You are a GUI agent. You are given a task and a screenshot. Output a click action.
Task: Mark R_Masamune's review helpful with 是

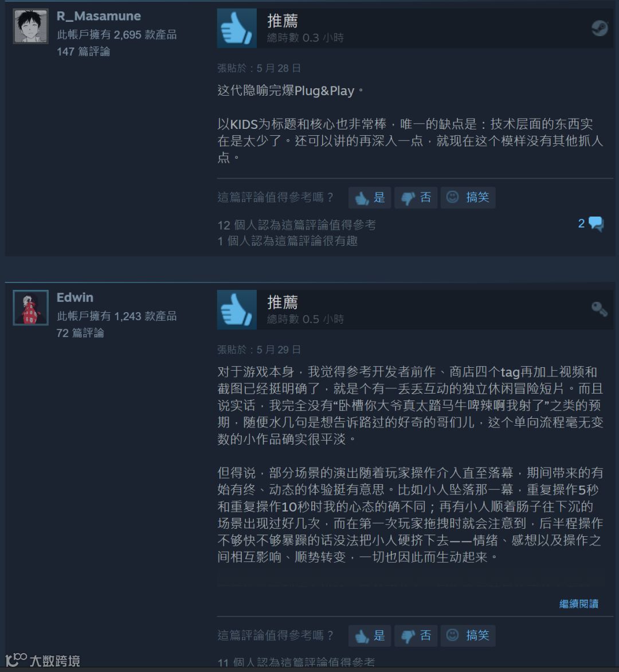pyautogui.click(x=370, y=198)
